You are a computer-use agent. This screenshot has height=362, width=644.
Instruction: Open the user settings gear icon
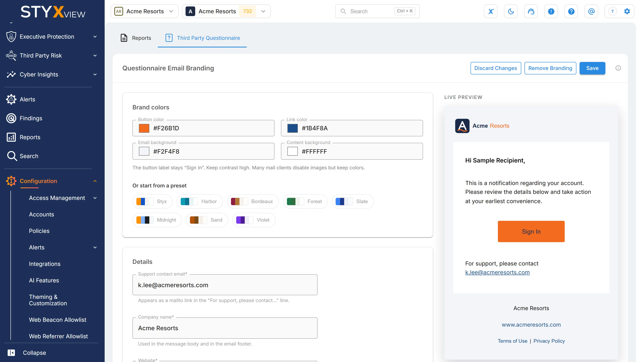627,11
